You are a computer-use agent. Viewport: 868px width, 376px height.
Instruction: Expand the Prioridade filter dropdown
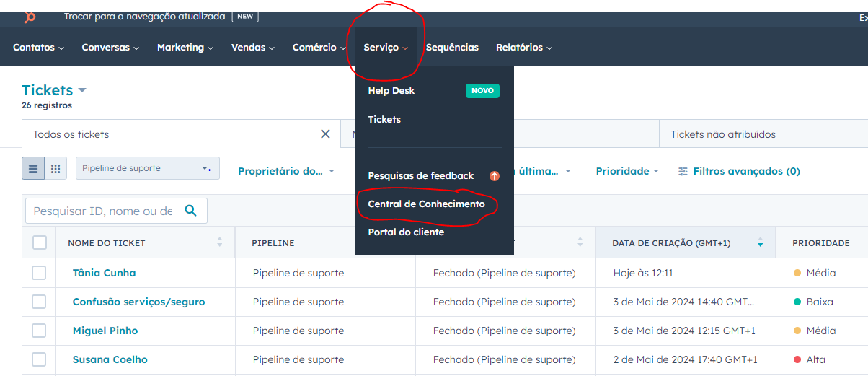click(627, 172)
